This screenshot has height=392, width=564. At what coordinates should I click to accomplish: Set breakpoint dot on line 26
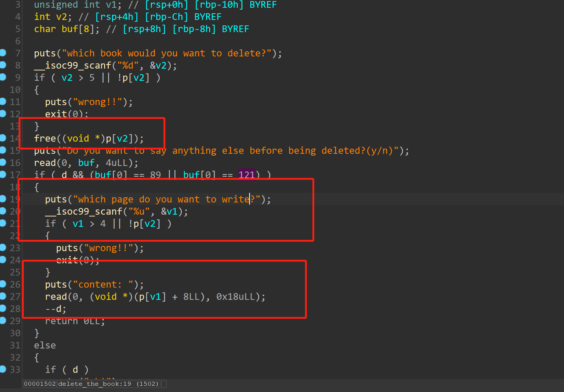pos(3,284)
